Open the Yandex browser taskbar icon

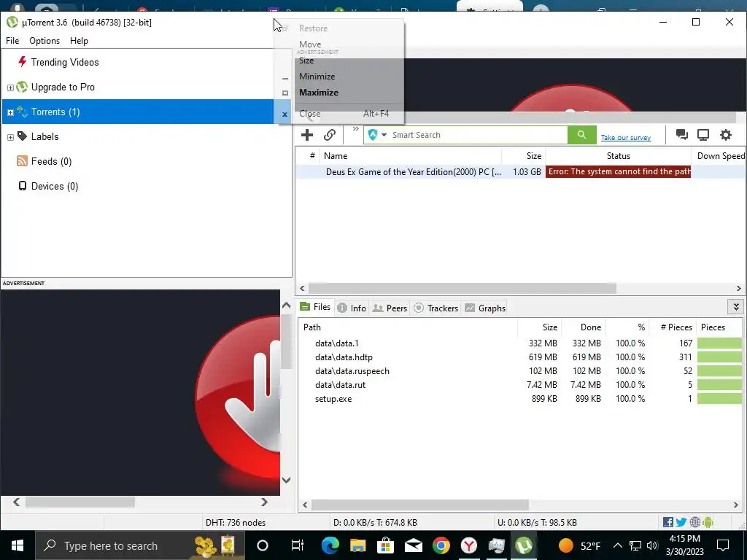click(469, 545)
